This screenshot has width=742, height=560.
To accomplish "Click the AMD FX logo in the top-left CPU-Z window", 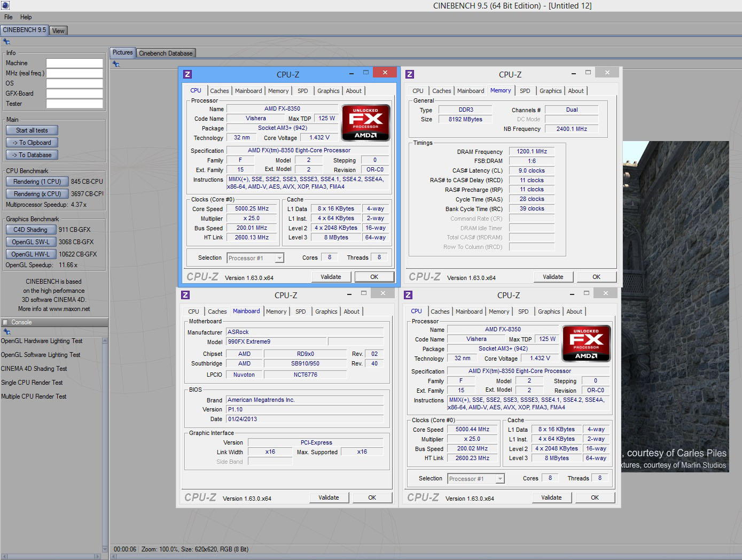I will click(365, 122).
